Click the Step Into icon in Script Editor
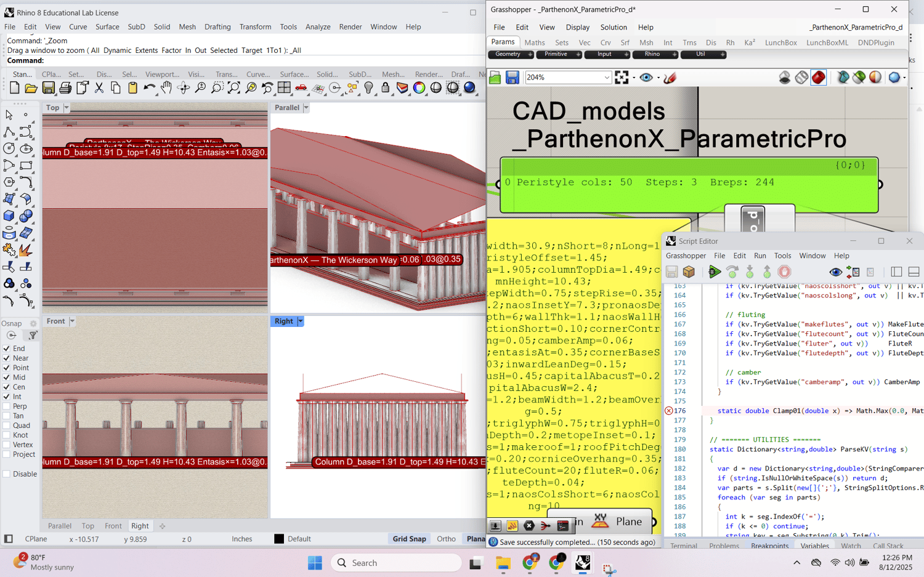Screen dimensions: 924x577 pos(750,272)
